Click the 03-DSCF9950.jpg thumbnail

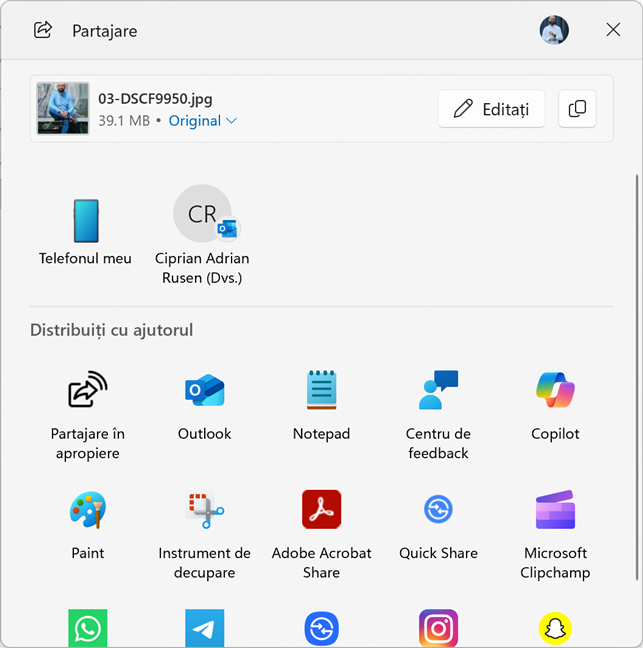(x=63, y=109)
